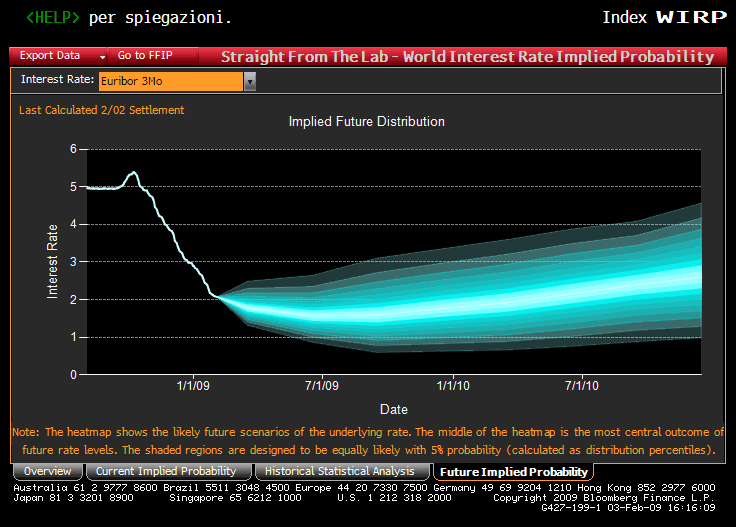Expand Export Data dropdown arrow
Screen dimensions: 736x527
click(102, 57)
